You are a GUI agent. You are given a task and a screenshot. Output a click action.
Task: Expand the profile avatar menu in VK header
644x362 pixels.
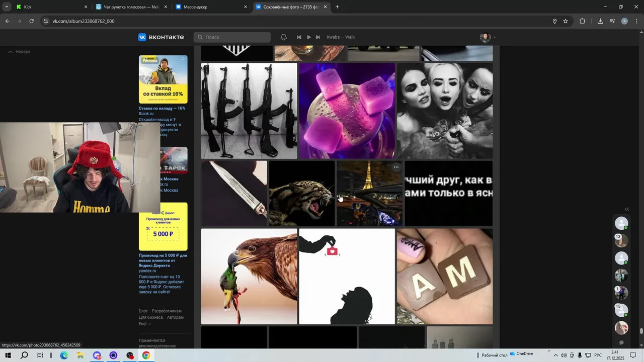pos(488,37)
